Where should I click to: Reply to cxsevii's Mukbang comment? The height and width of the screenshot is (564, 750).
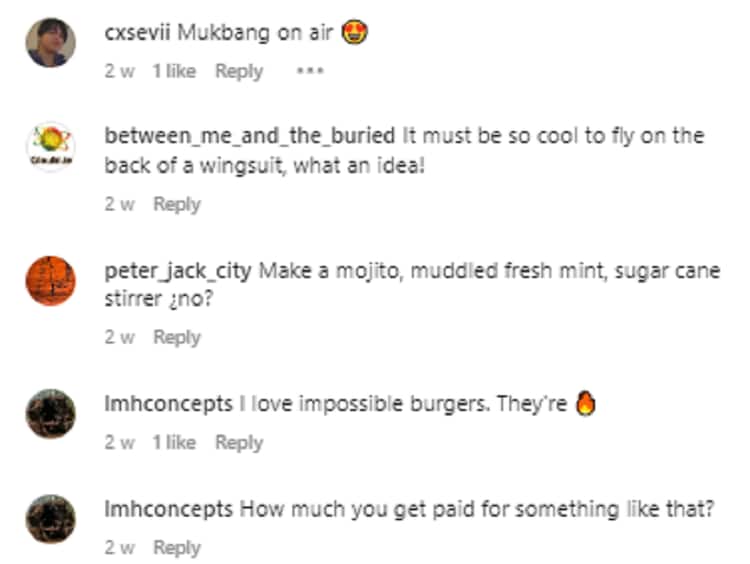[239, 72]
